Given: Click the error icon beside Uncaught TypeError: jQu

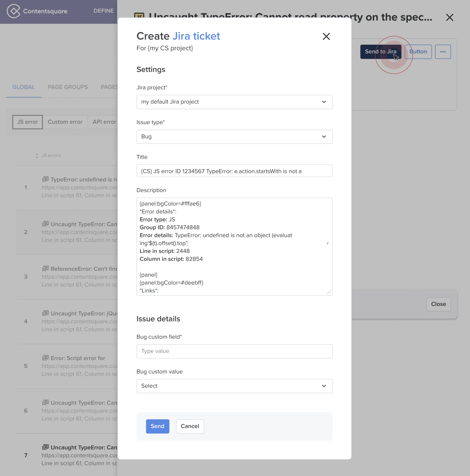Looking at the screenshot, I should 46,313.
